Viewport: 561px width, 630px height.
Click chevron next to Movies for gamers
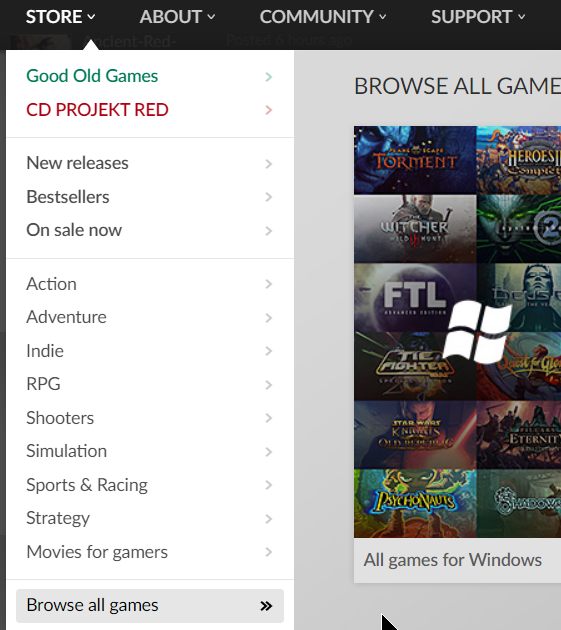click(269, 552)
